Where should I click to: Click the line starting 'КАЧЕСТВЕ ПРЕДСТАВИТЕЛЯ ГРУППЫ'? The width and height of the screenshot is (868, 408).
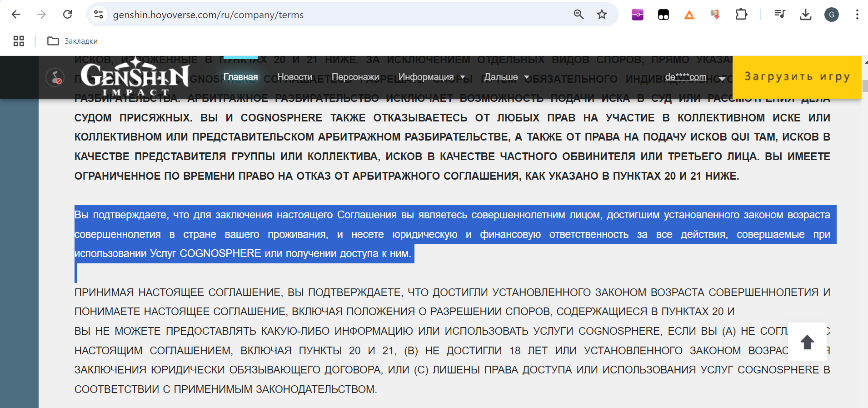pyautogui.click(x=452, y=156)
